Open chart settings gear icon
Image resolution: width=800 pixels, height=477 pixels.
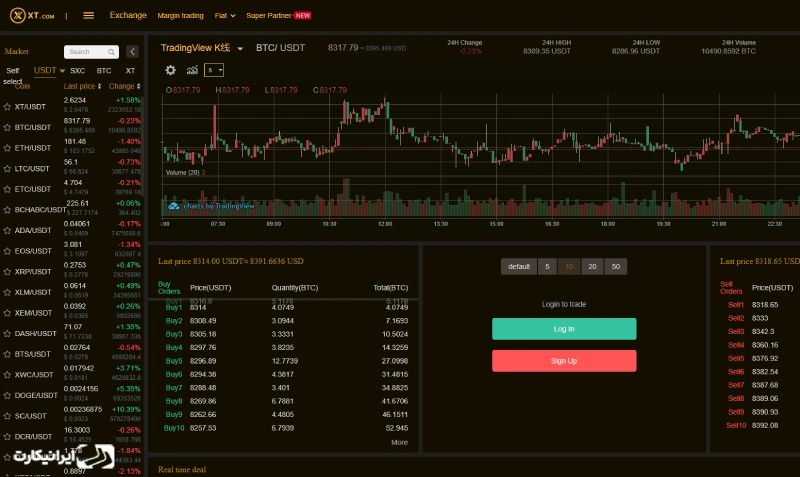[170, 70]
